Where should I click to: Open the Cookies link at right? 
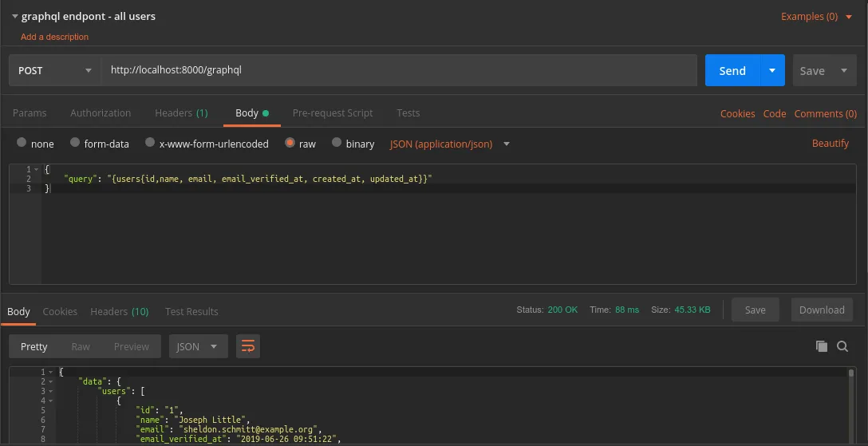click(x=737, y=113)
